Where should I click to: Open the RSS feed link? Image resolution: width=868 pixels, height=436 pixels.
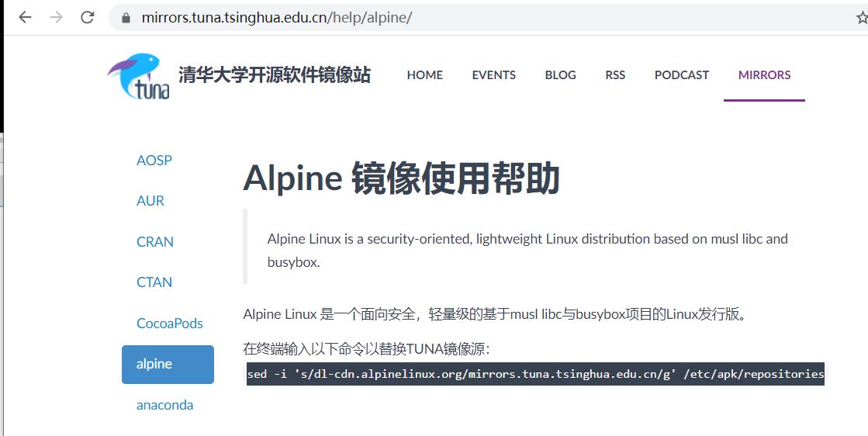[615, 75]
